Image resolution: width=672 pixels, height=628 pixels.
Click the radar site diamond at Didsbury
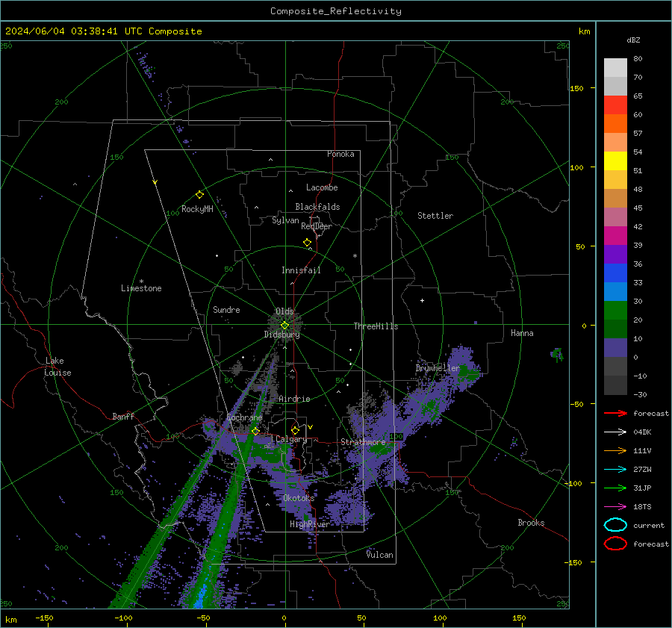coord(284,326)
